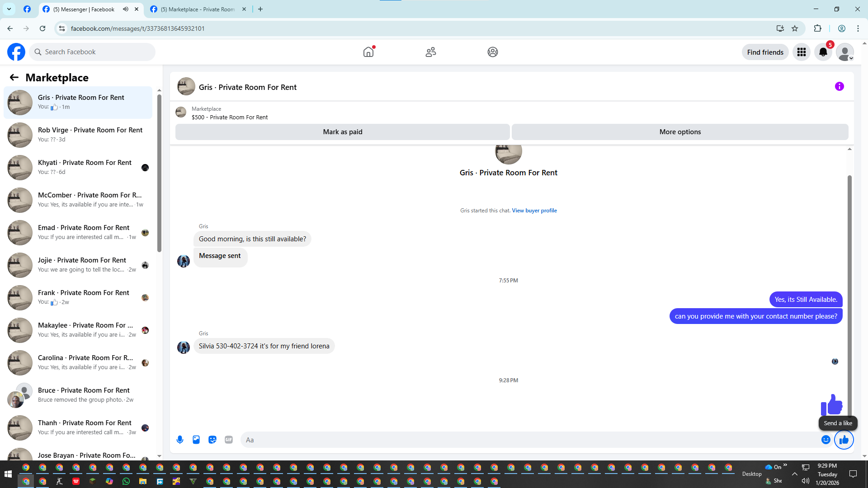Open More options for the listing

[680, 132]
